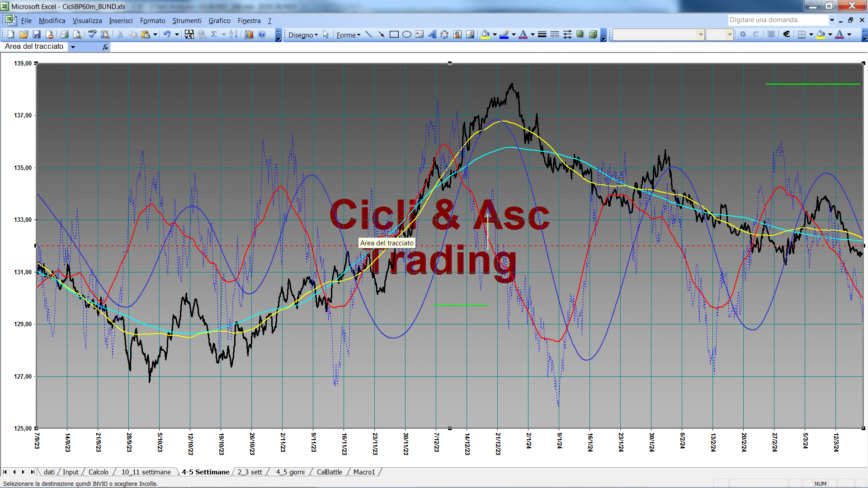The width and height of the screenshot is (868, 488).
Task: Click the Print icon
Action: click(64, 34)
